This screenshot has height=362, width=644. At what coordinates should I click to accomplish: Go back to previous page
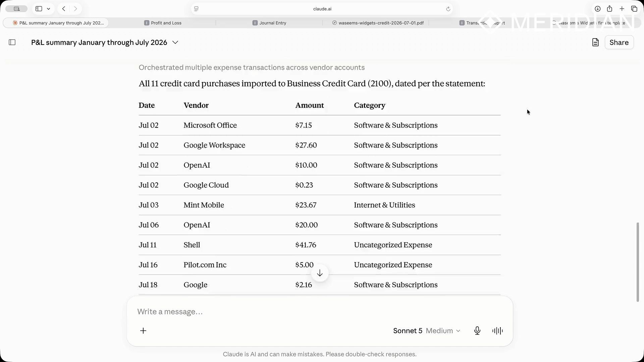pos(64,9)
